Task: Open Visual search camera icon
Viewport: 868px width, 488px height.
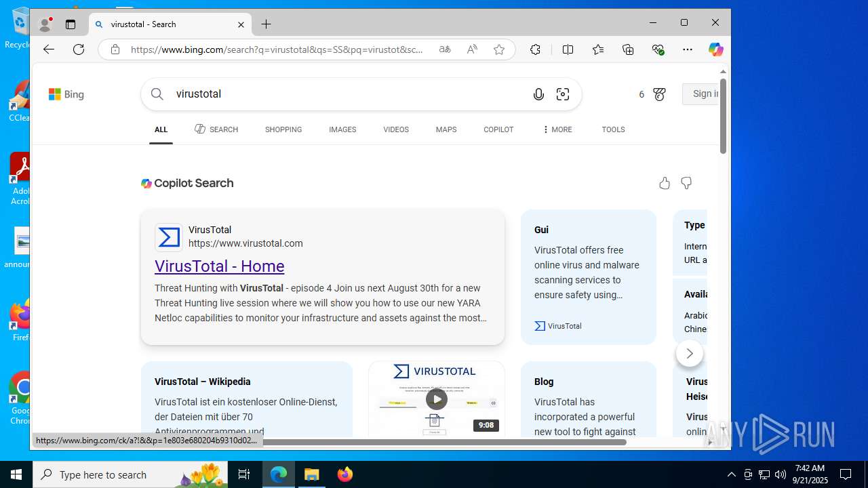Action: pos(563,94)
